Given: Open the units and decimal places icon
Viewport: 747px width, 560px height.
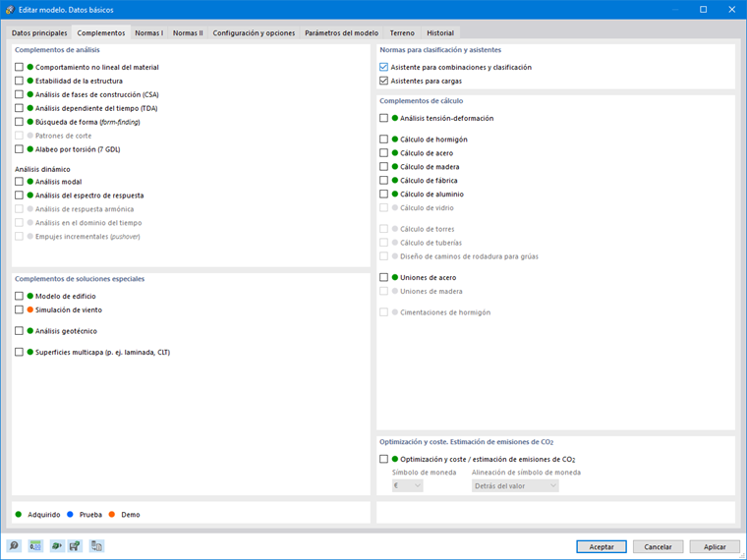Looking at the screenshot, I should click(35, 545).
